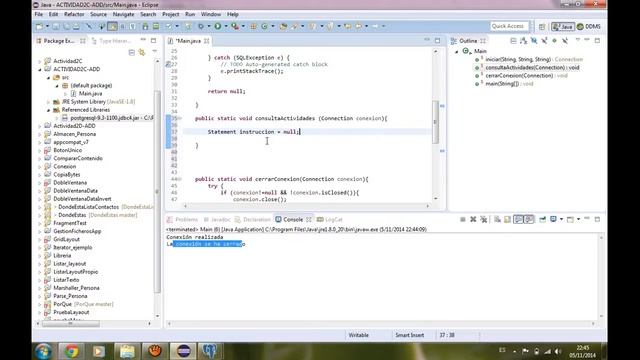The height and width of the screenshot is (360, 640).
Task: Select Almacen_Persona project
Action: point(75,134)
